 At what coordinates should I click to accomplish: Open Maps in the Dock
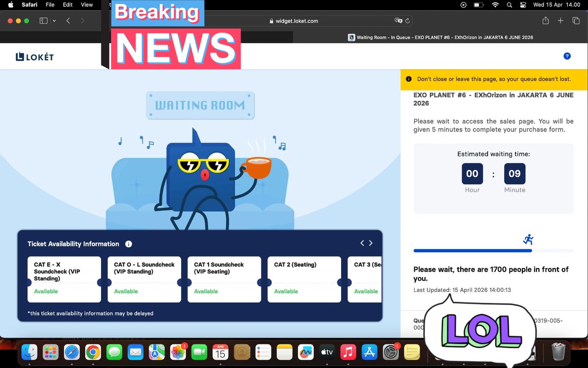pos(157,352)
